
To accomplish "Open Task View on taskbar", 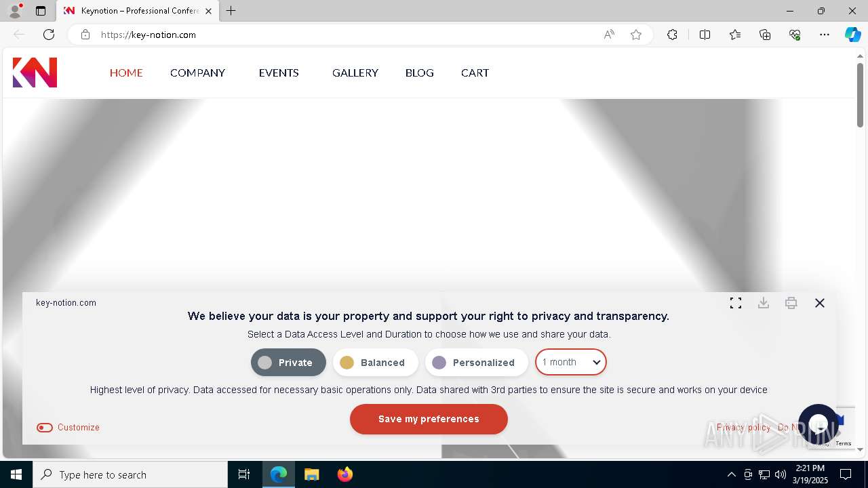I will (x=244, y=474).
